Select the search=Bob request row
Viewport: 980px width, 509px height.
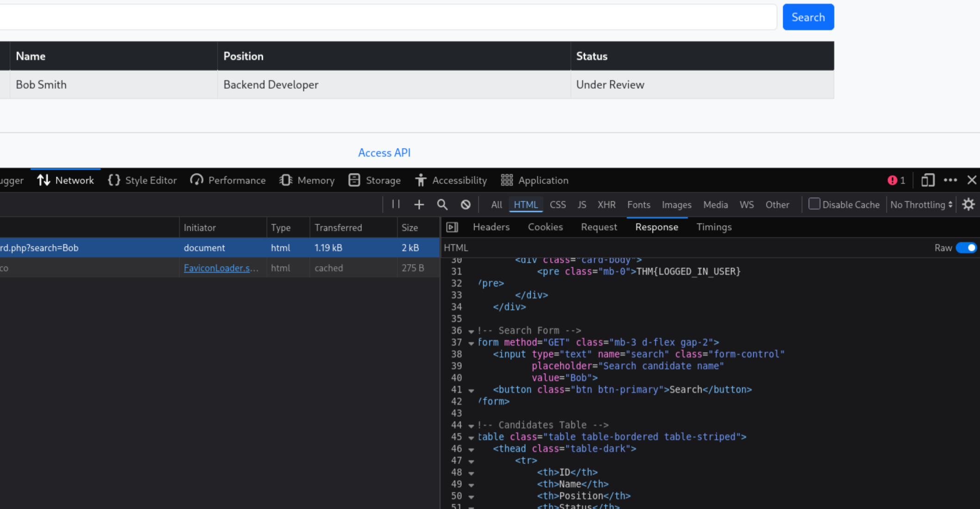tap(219, 248)
